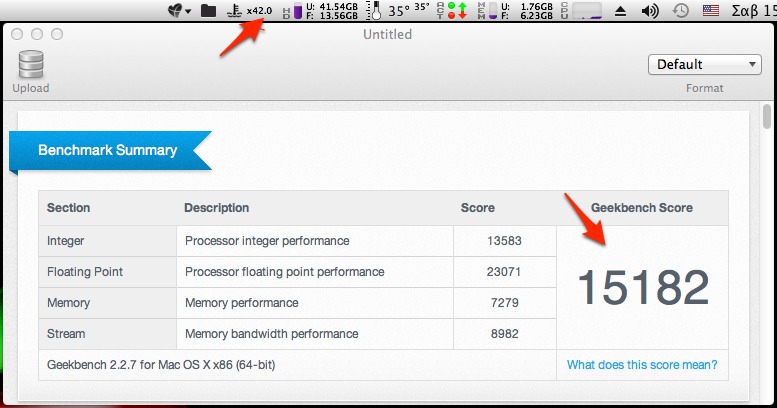777x408 pixels.
Task: Open the Time Machine clock icon
Action: coord(681,10)
